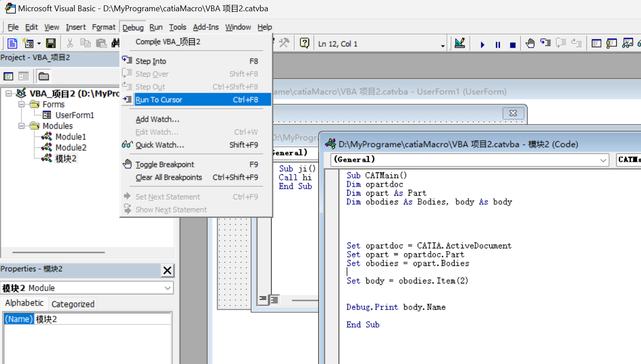
Task: Save the project with the floppy icon
Action: (51, 44)
